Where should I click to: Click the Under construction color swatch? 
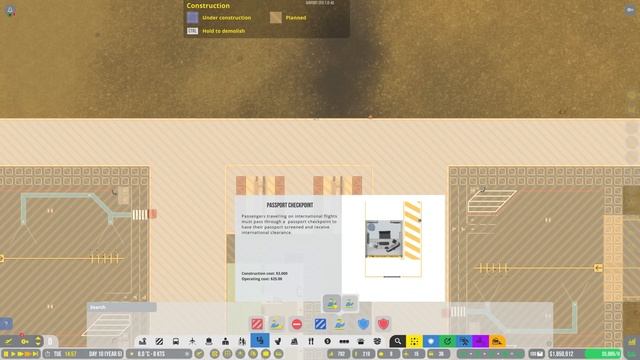coord(193,18)
